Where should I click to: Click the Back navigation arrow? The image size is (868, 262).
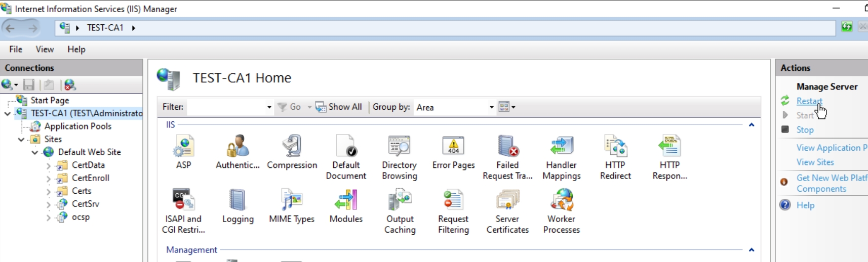pyautogui.click(x=10, y=28)
